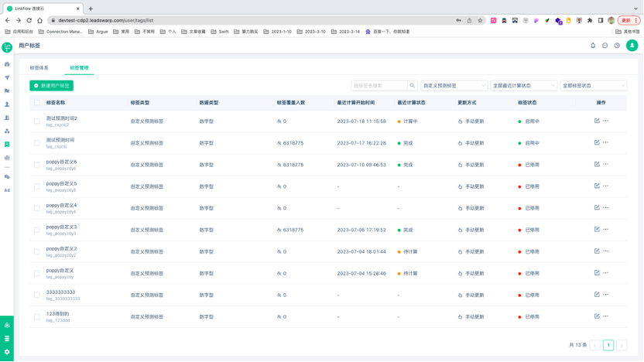Check the poppy自定义4 row checkbox
This screenshot has width=644, height=362.
37,209
